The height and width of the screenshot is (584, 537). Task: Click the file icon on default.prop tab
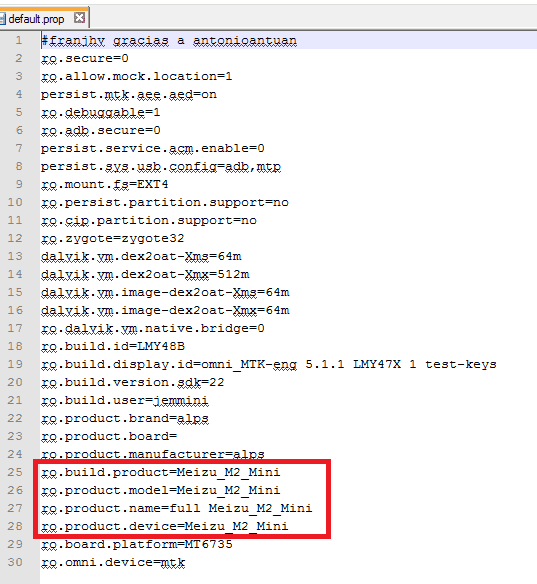[3, 19]
